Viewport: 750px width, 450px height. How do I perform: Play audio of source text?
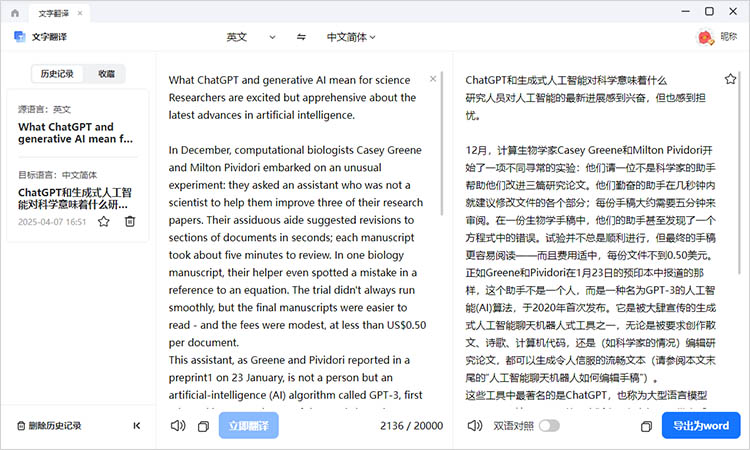(178, 426)
